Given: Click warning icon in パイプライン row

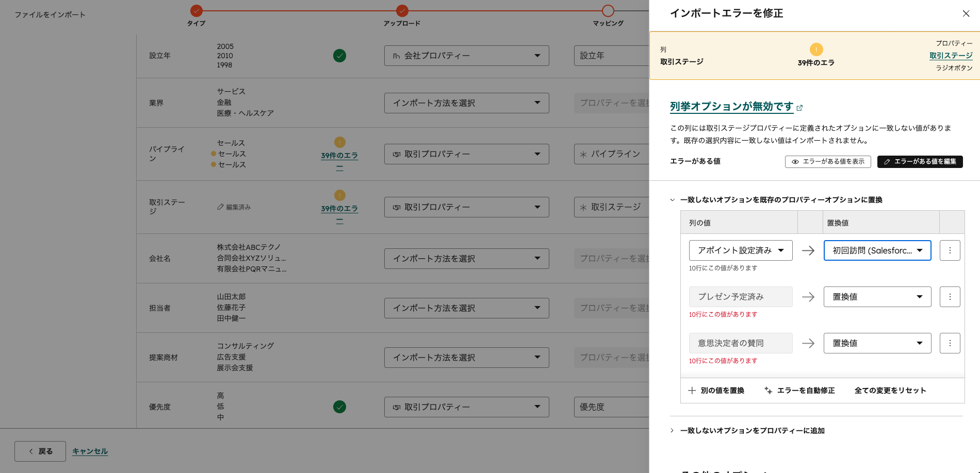Looking at the screenshot, I should (x=340, y=142).
